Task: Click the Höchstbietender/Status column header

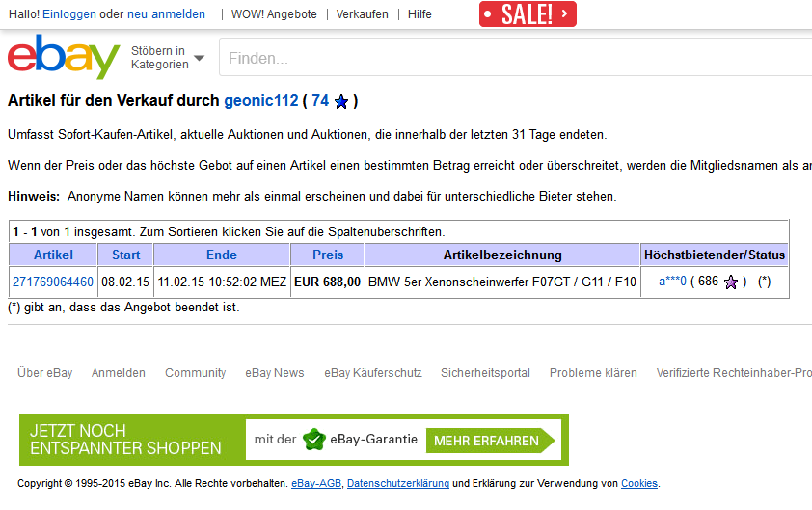Action: click(715, 255)
